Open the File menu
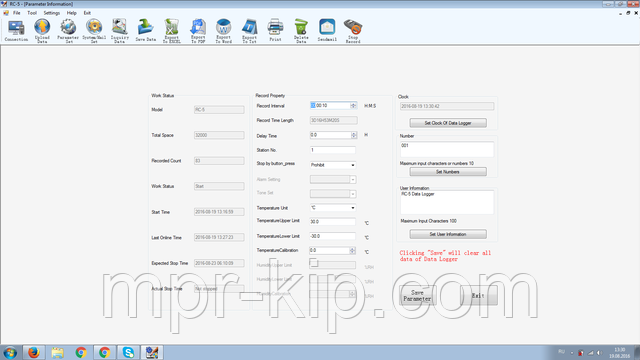640x360 pixels. pos(17,13)
